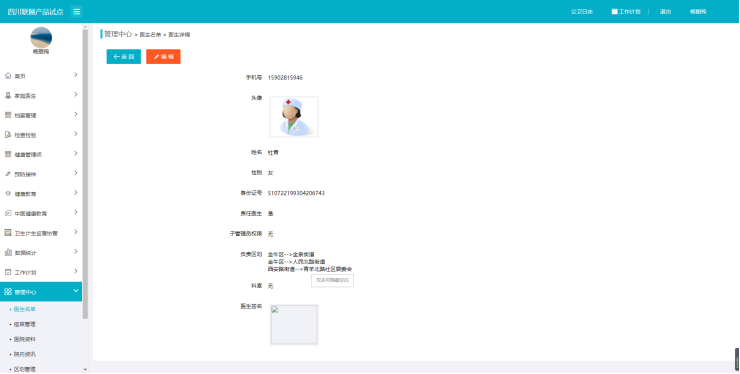740x374 pixels.
Task: Click the 卫生计生监督协管 icon in sidebar
Action: pos(8,233)
